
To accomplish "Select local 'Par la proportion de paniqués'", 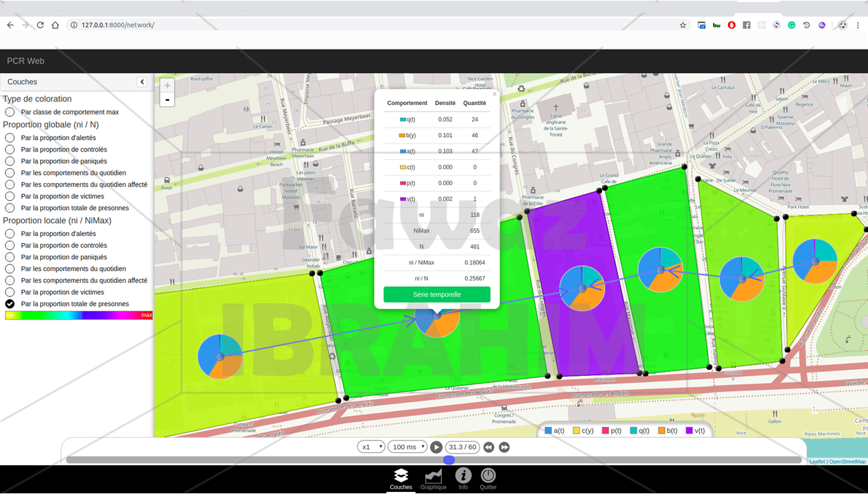I will [10, 257].
